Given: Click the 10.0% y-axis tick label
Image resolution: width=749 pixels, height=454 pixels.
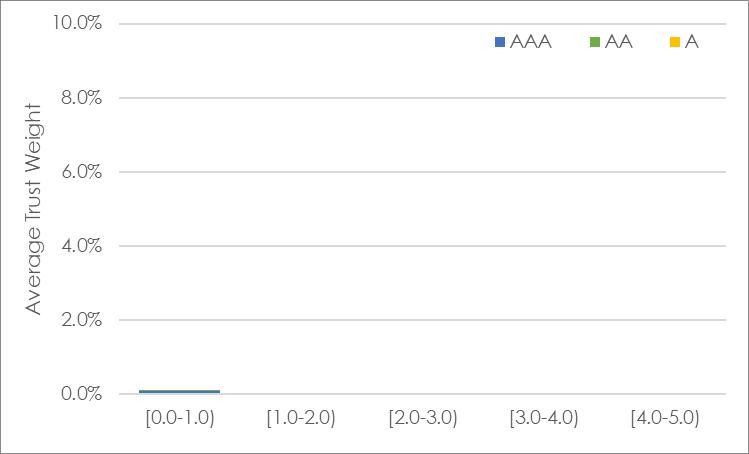Looking at the screenshot, I should click(77, 22).
